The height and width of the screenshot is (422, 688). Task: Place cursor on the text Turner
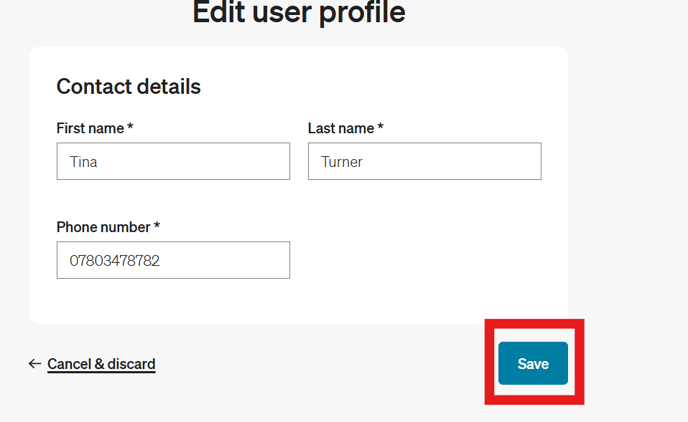[x=342, y=162]
